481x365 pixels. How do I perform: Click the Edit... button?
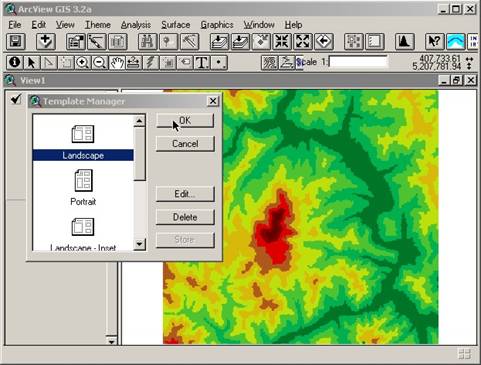click(x=185, y=194)
